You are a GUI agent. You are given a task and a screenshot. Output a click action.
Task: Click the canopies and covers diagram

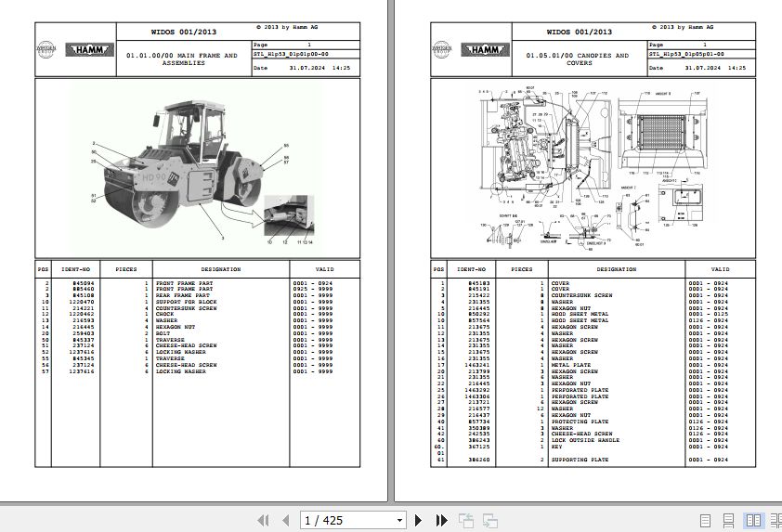(x=593, y=168)
